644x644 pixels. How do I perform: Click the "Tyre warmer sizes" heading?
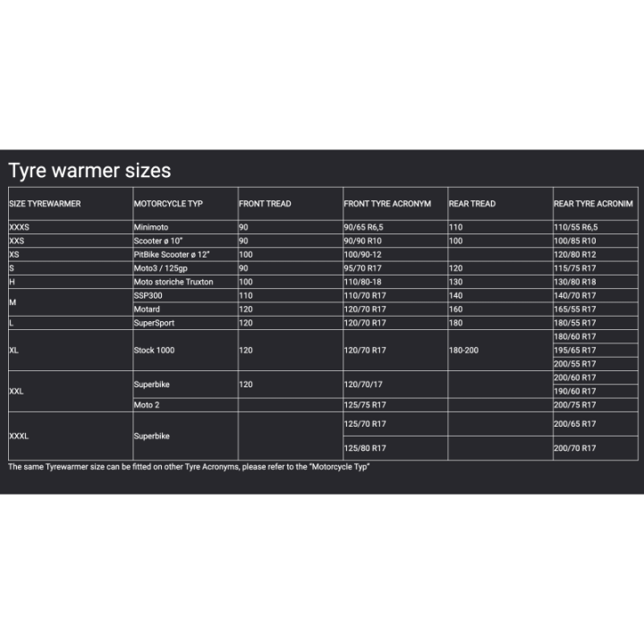pyautogui.click(x=89, y=170)
